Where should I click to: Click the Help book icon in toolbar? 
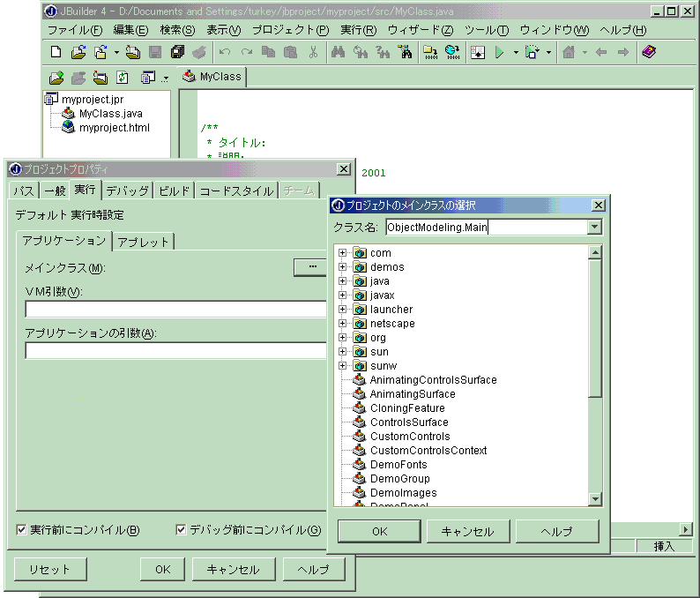click(x=649, y=53)
